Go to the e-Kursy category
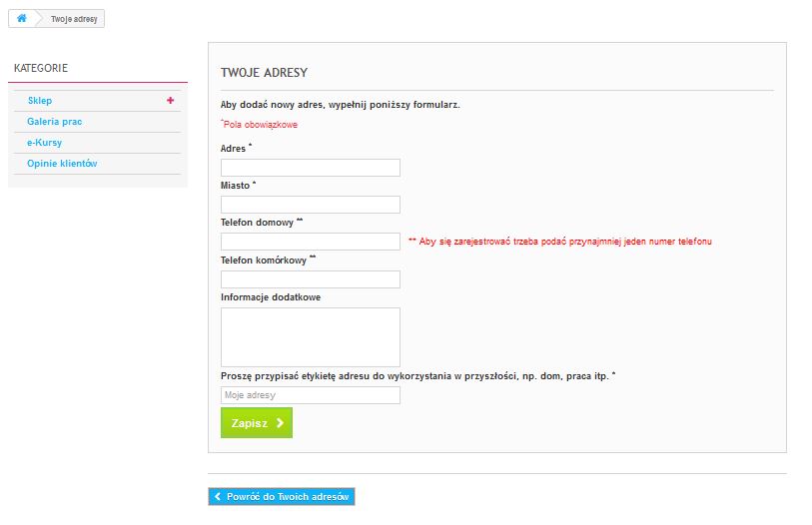 pyautogui.click(x=44, y=143)
